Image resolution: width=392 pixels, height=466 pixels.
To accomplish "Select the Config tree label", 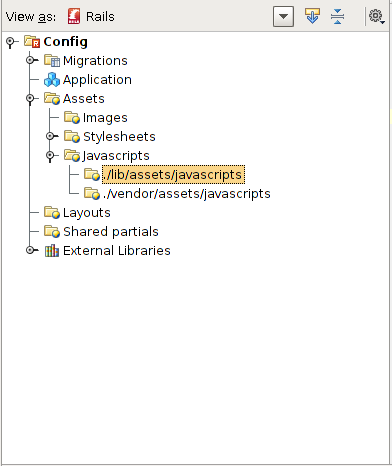I will 66,42.
